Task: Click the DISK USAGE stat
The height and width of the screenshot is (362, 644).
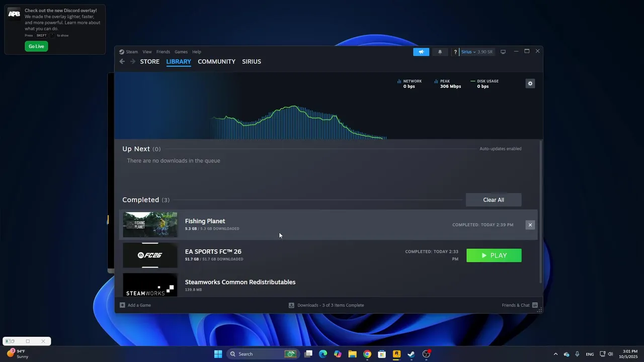Action: click(x=485, y=83)
